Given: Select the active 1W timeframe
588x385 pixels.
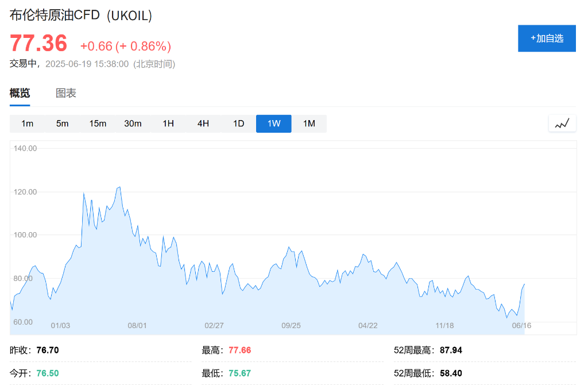Looking at the screenshot, I should coord(274,124).
